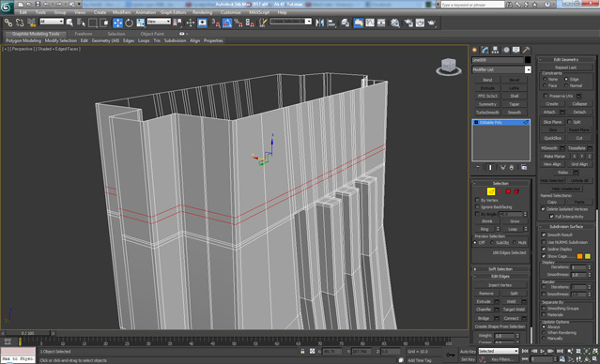Image resolution: width=600 pixels, height=364 pixels.
Task: Click the ViewCube in the viewport
Action: pos(448,66)
